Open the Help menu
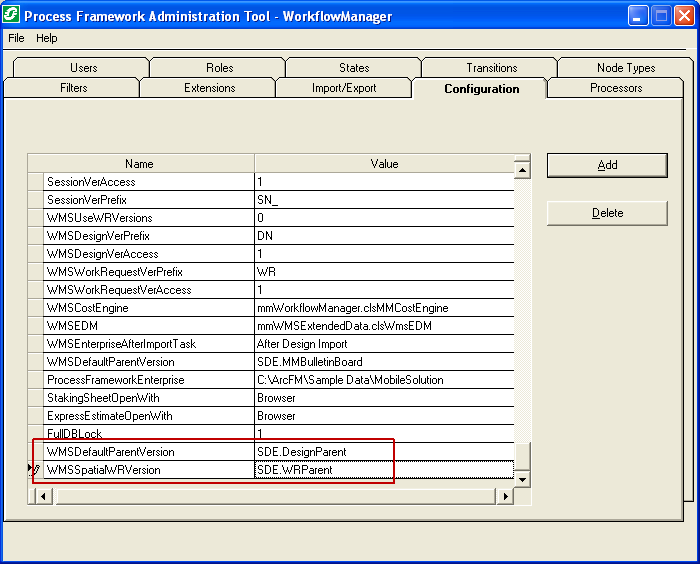 click(x=47, y=38)
